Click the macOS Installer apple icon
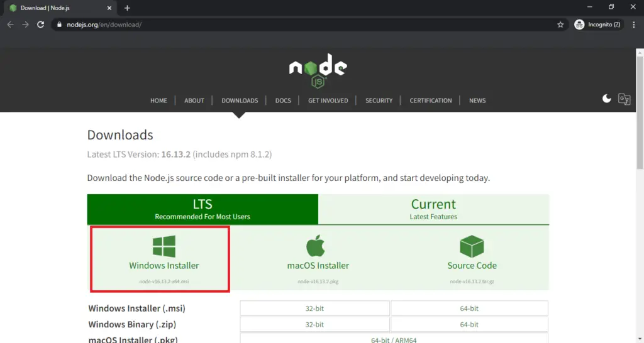This screenshot has height=343, width=644. click(x=318, y=246)
